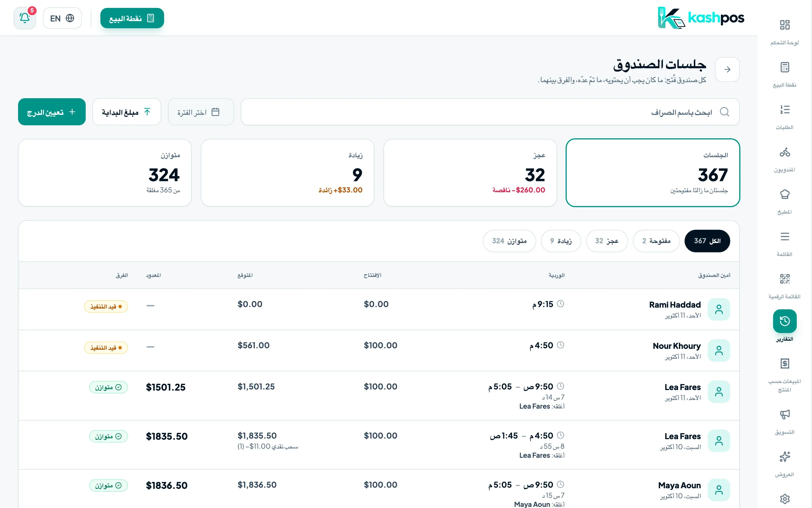Click the search magnifier icon

tap(724, 112)
